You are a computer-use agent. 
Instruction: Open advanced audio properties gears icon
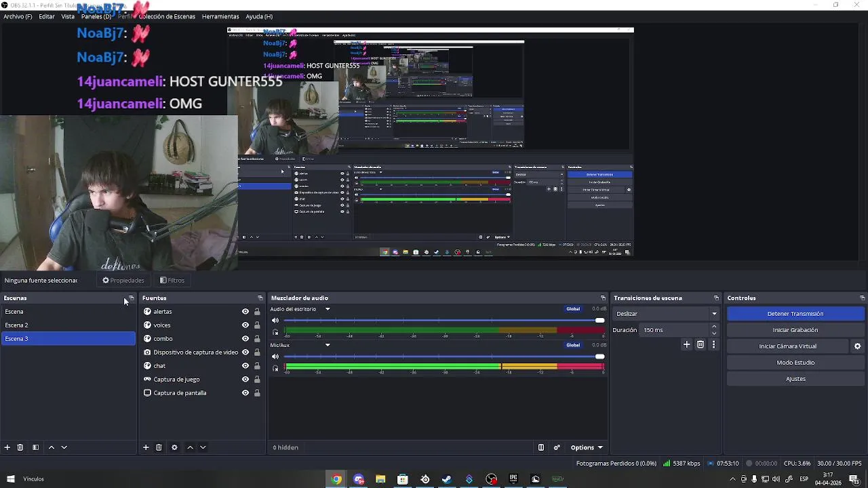557,447
